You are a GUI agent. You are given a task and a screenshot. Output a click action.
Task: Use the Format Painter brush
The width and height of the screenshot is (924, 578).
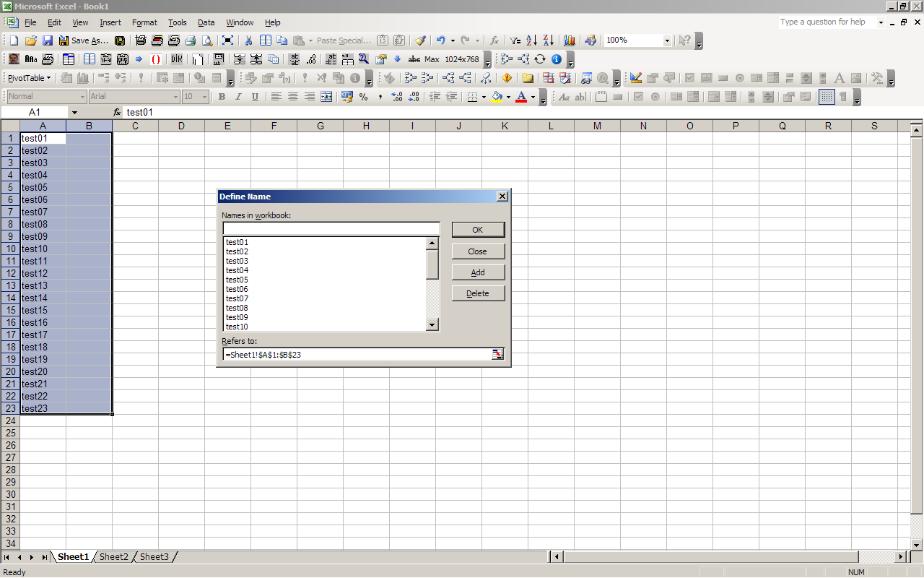tap(420, 40)
